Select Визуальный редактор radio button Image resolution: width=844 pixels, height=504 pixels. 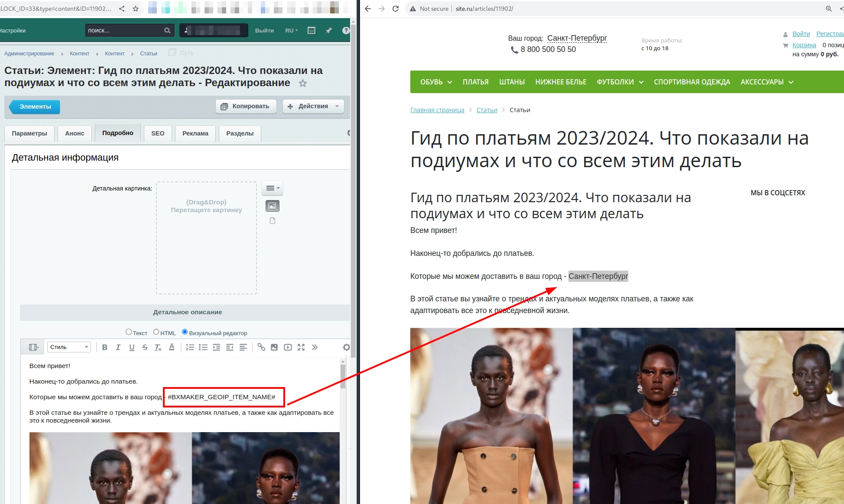tap(185, 332)
